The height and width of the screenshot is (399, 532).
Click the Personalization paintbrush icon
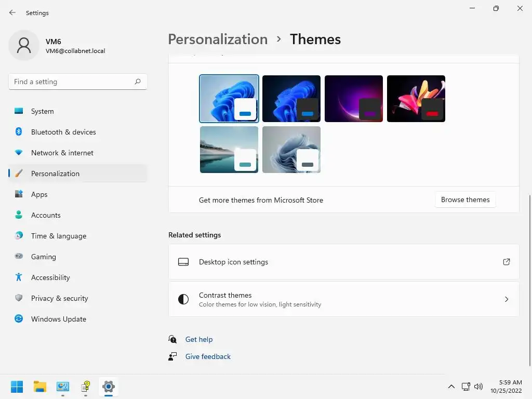[19, 173]
